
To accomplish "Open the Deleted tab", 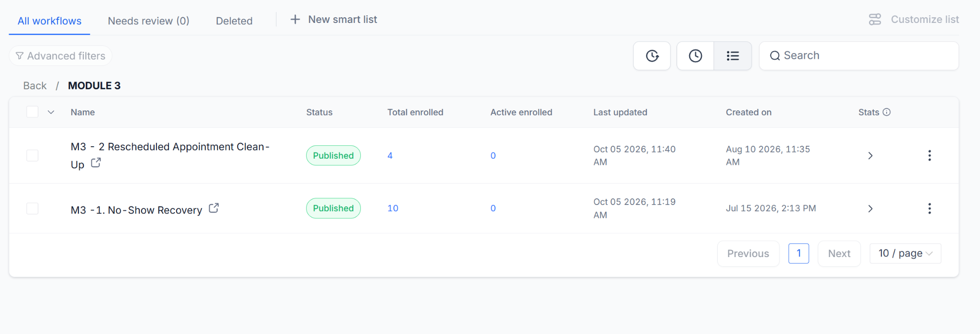I will 234,21.
